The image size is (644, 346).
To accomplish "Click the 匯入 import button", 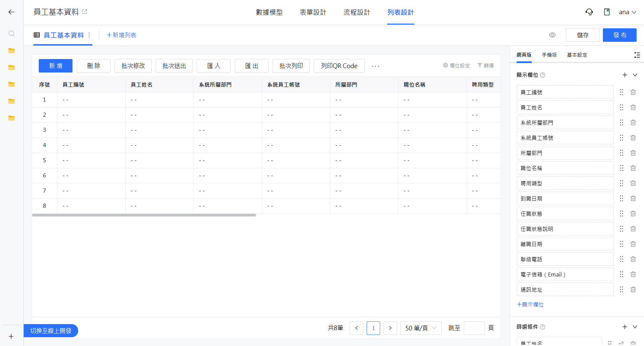I will [214, 66].
